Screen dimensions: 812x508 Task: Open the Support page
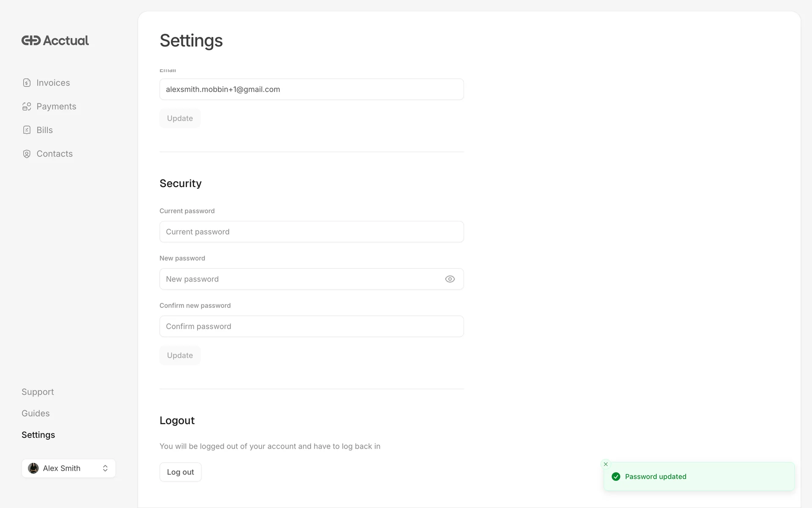tap(38, 392)
